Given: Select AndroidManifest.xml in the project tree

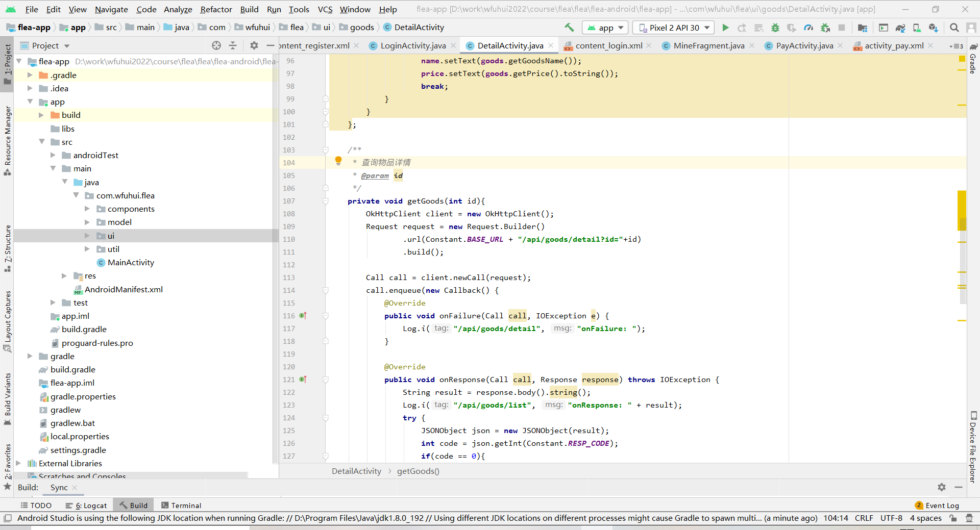Looking at the screenshot, I should [x=124, y=289].
